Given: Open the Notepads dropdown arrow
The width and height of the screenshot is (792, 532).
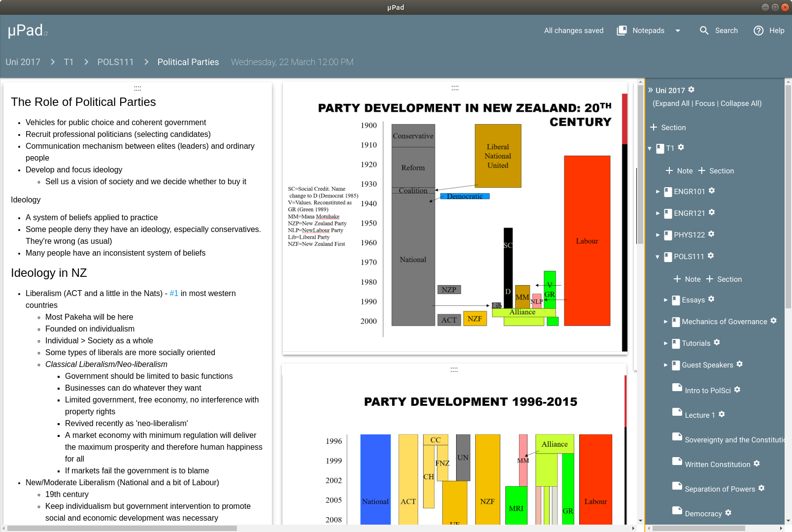Looking at the screenshot, I should tap(678, 31).
